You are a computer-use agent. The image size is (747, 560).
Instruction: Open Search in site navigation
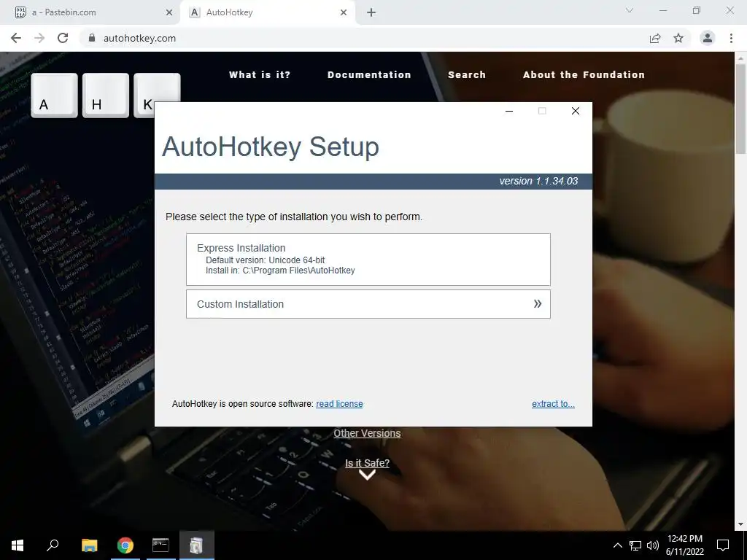(467, 75)
